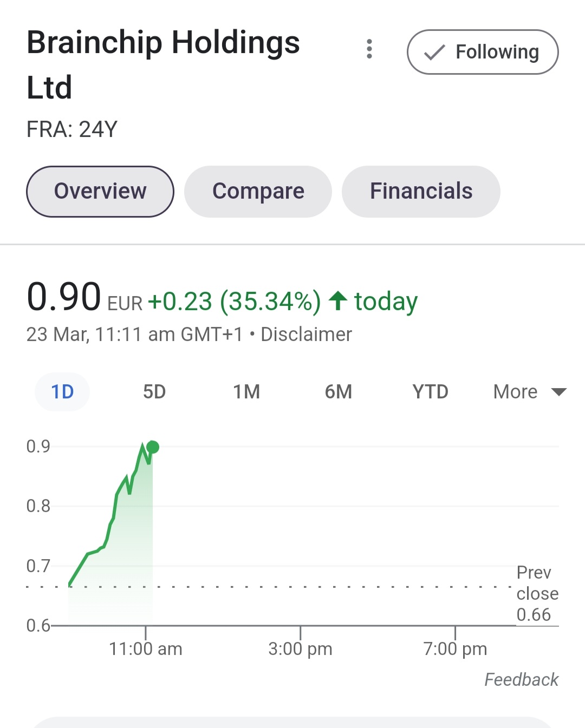Show year-to-date YTD chart

430,392
